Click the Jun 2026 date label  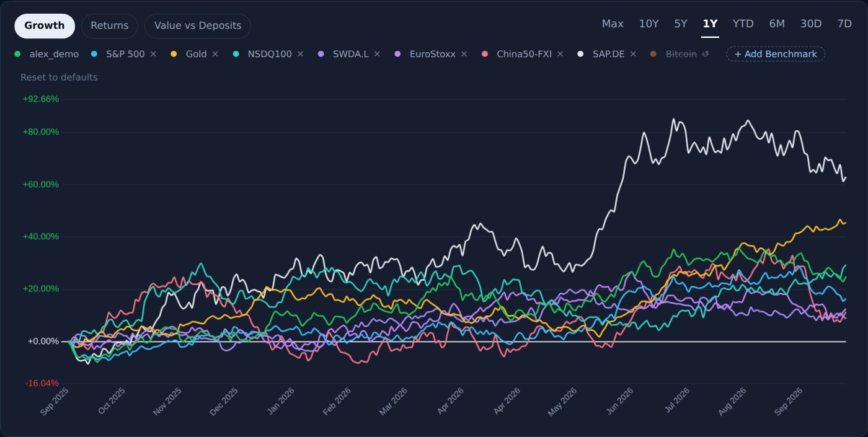[x=619, y=401]
